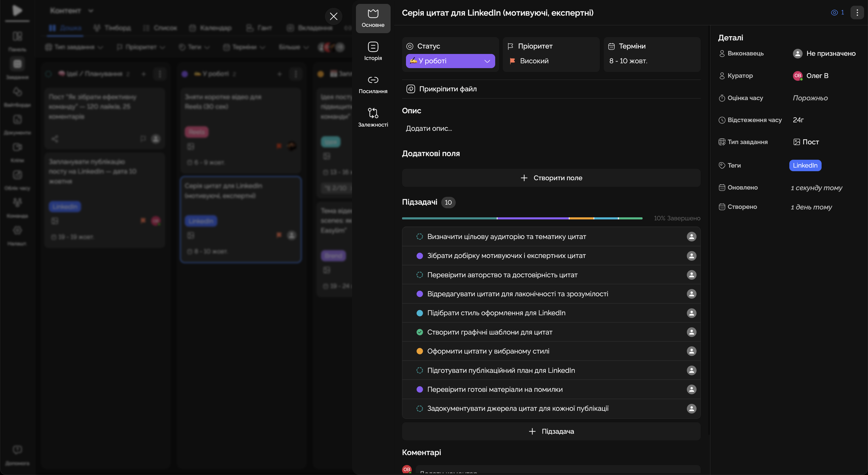Click the Додати опис description field

click(429, 128)
